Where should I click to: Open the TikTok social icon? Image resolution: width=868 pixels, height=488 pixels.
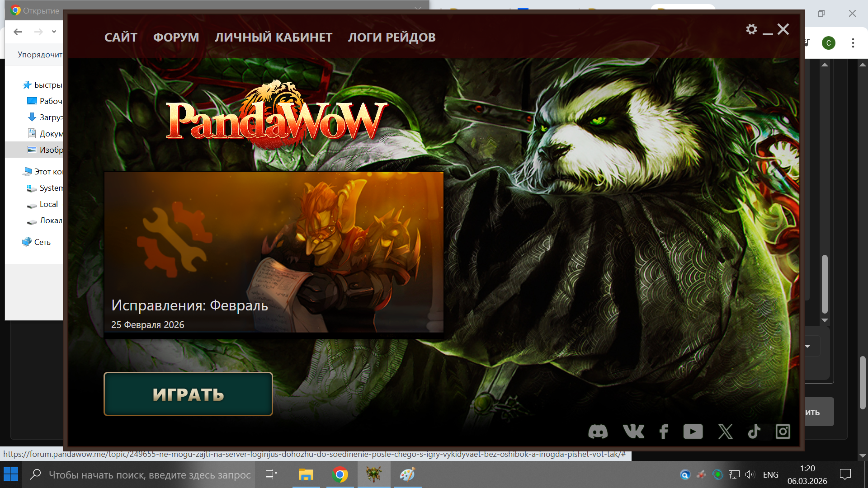click(754, 432)
